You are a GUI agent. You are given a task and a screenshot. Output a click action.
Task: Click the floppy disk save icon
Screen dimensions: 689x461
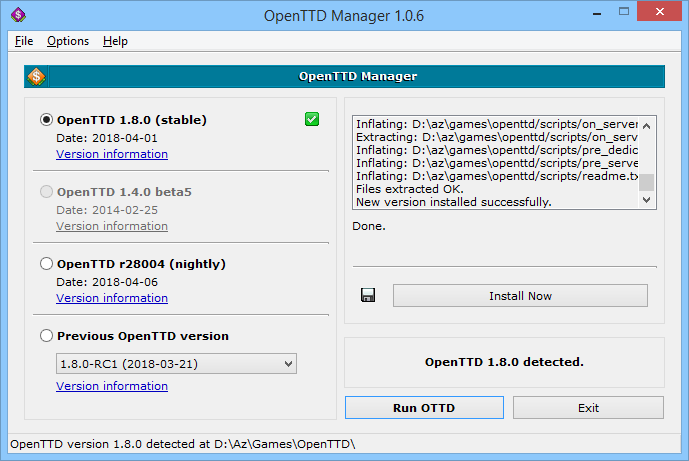click(367, 296)
